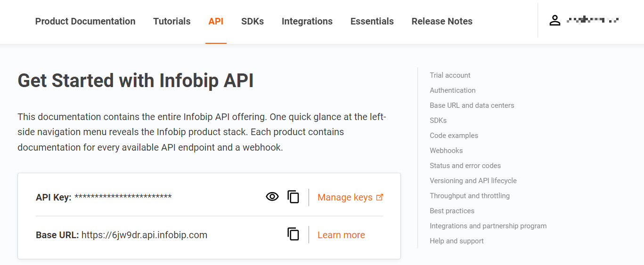Jump to the Trial account section
644x265 pixels.
[x=450, y=75]
